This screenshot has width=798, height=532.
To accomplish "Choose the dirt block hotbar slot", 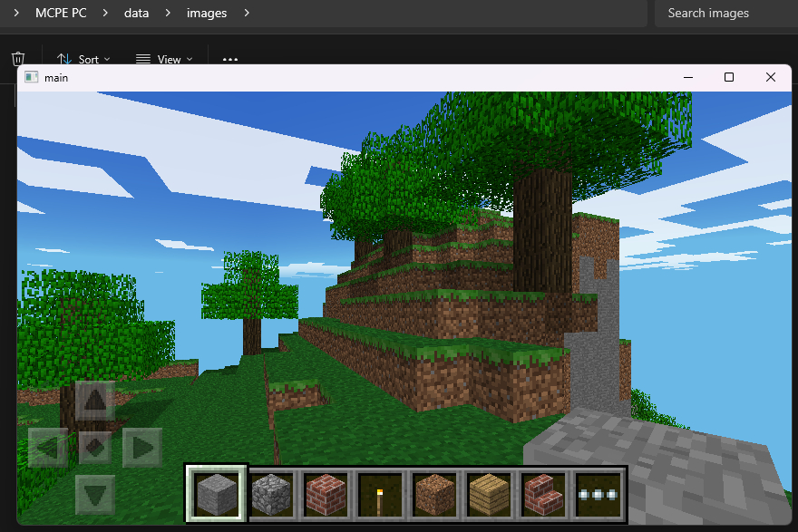I will coord(435,494).
